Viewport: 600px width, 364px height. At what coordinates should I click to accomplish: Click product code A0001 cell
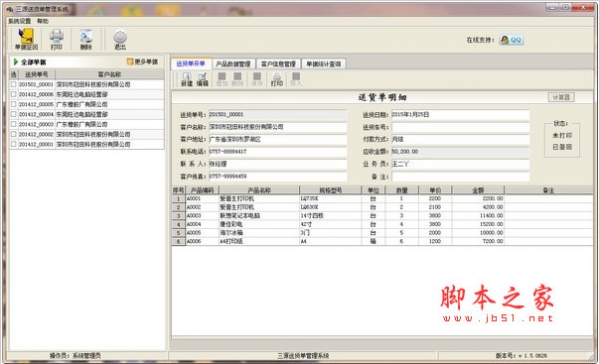point(202,199)
